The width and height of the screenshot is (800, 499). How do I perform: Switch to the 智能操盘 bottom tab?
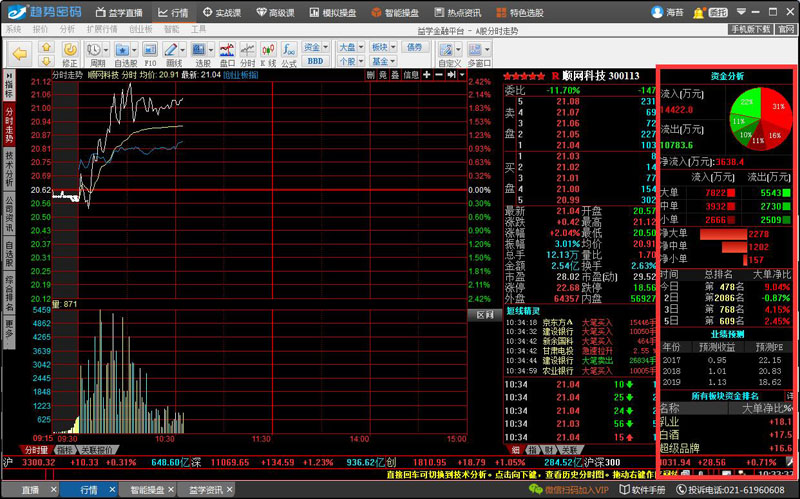pos(148,490)
